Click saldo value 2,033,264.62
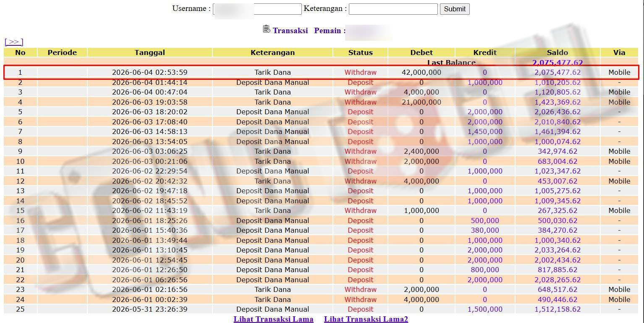Screen dimensions: 644x323 point(558,250)
